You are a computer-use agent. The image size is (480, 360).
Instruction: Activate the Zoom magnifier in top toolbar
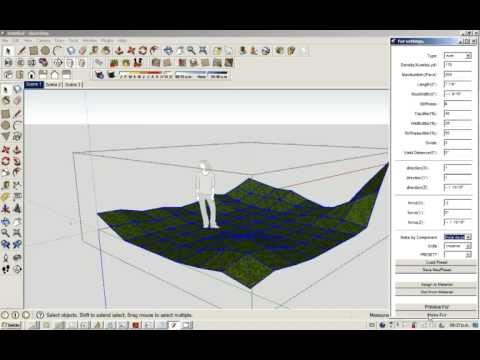191,51
